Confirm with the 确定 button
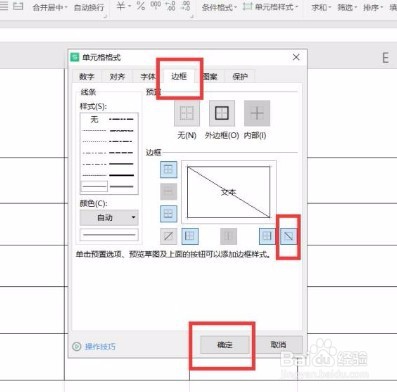397x392 pixels. [x=225, y=345]
